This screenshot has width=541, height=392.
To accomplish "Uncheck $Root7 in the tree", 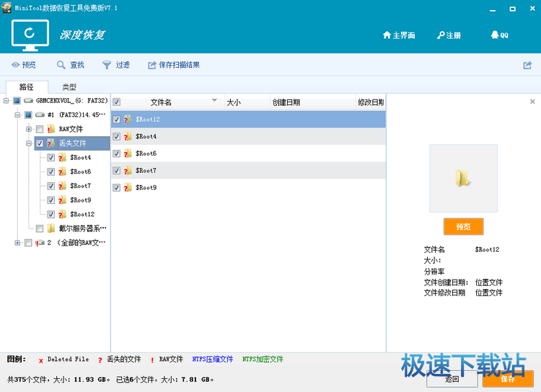I will [51, 186].
